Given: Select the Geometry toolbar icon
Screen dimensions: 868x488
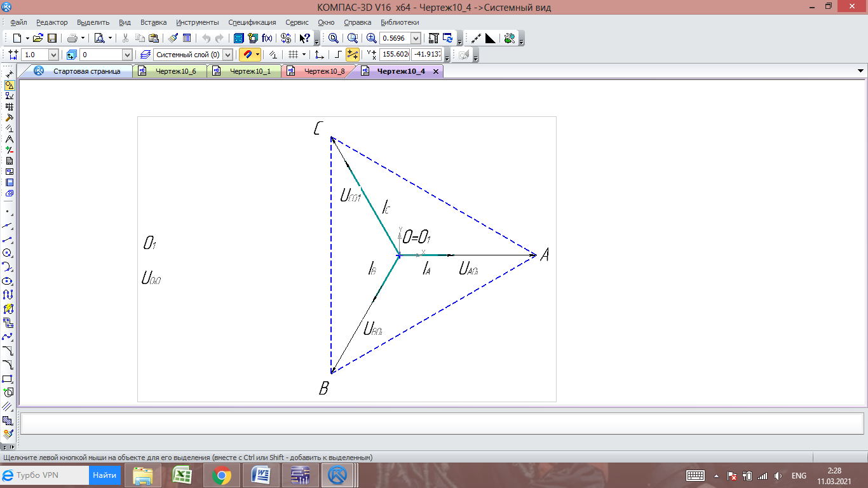Looking at the screenshot, I should [9, 85].
